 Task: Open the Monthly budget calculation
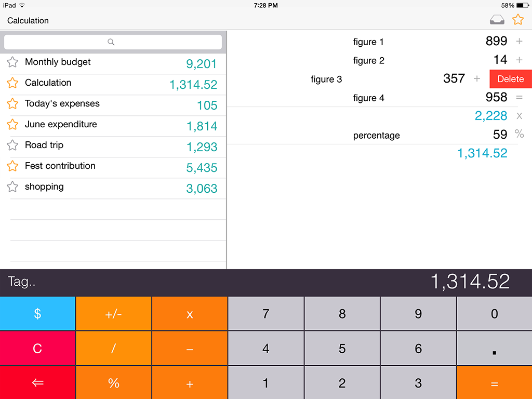[113, 63]
